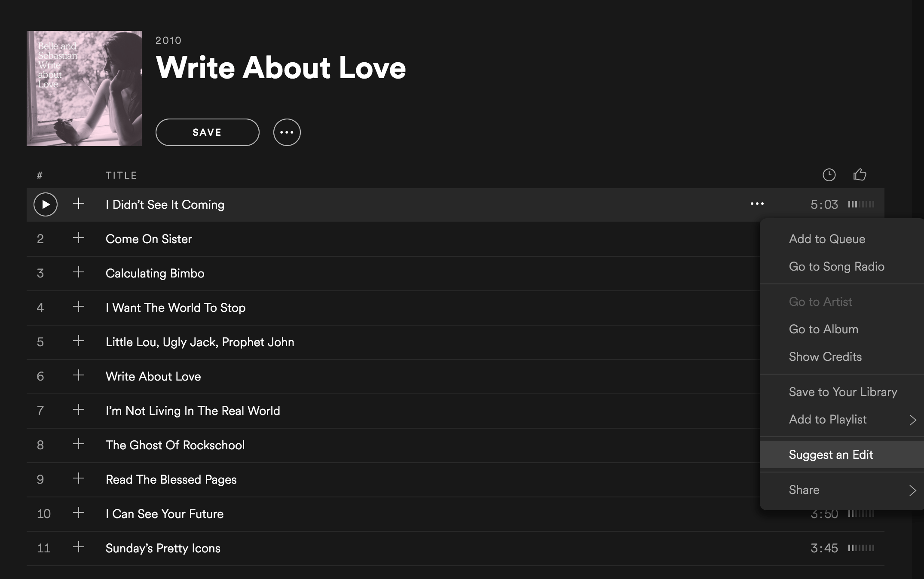Viewport: 924px width, 579px height.
Task: Click the Write About Love album cover
Action: click(84, 88)
